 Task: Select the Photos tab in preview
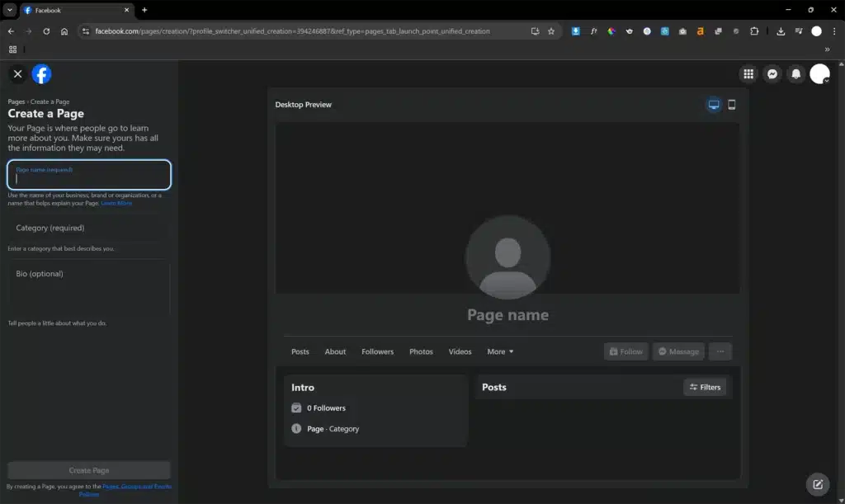[421, 351]
